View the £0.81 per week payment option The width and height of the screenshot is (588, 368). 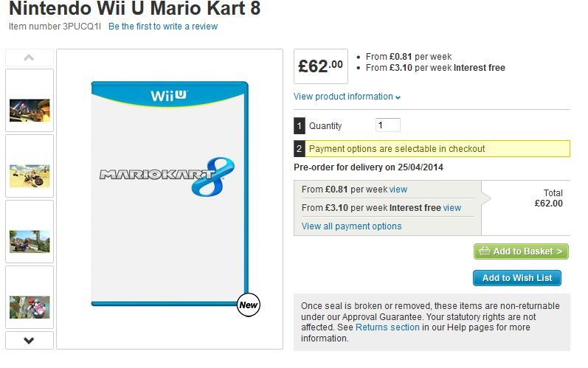[398, 190]
